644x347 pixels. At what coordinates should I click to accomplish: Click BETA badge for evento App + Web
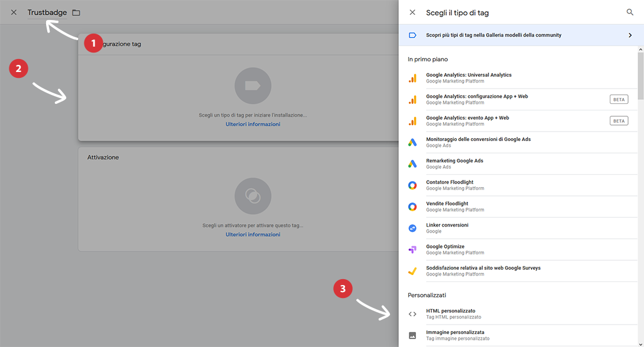coord(619,120)
